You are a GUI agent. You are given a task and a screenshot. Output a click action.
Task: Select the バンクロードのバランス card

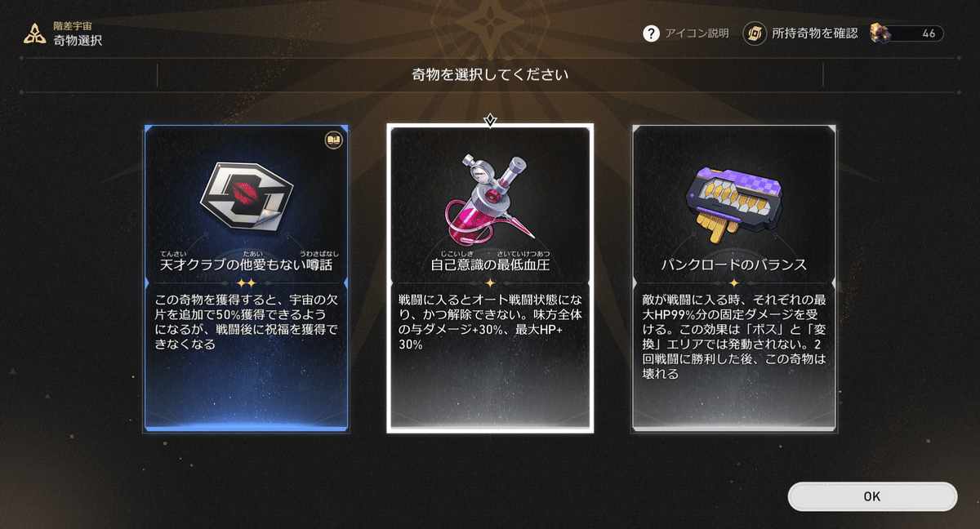click(734, 278)
